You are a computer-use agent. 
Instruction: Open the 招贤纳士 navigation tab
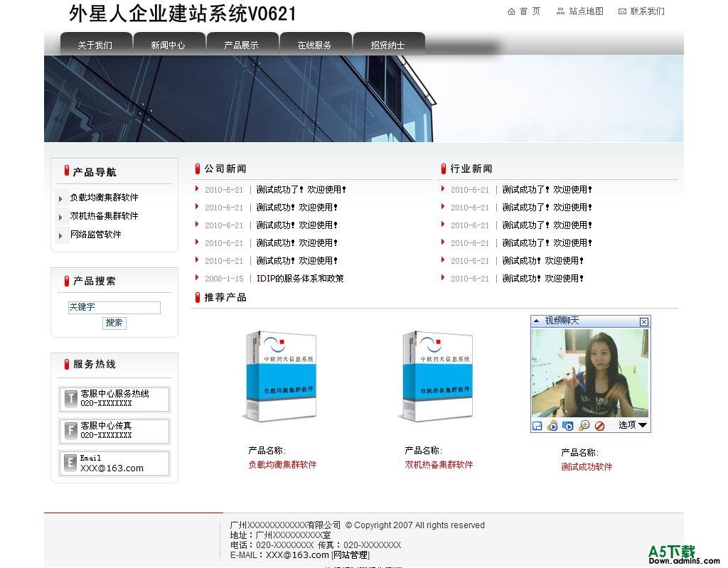pyautogui.click(x=388, y=45)
